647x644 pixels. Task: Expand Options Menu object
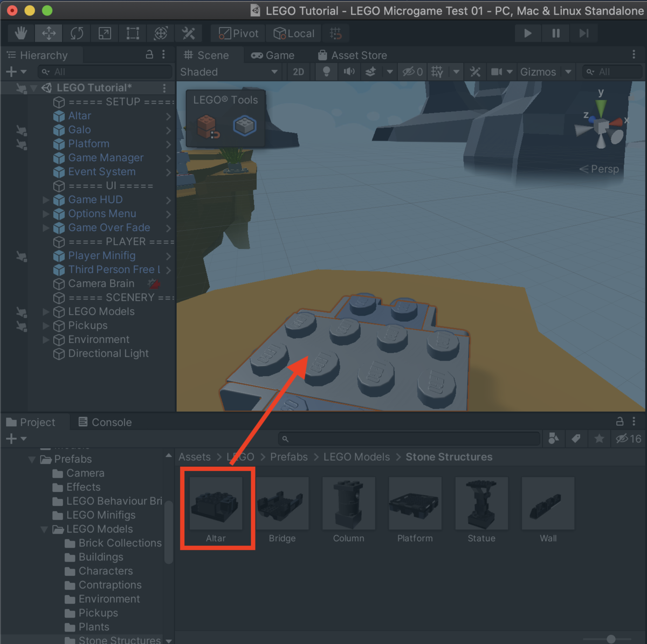(46, 213)
